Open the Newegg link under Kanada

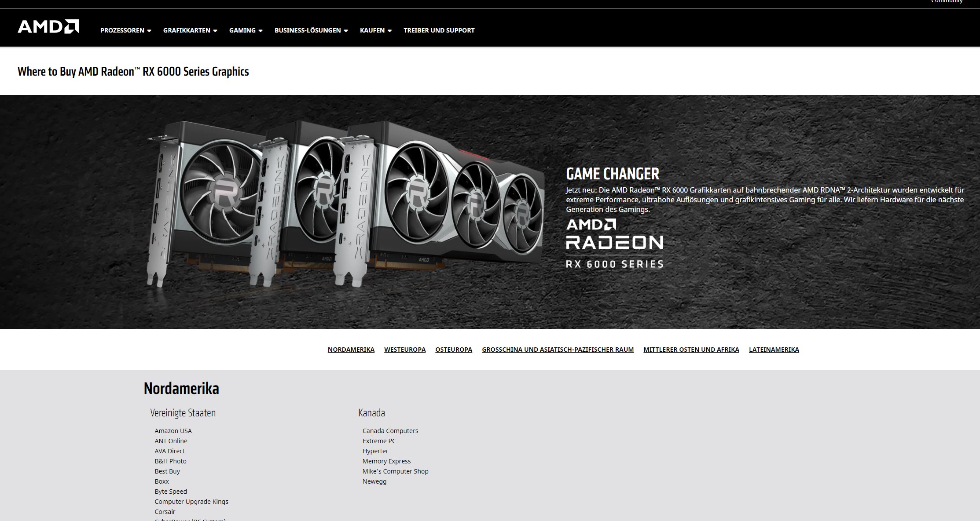[x=374, y=481]
